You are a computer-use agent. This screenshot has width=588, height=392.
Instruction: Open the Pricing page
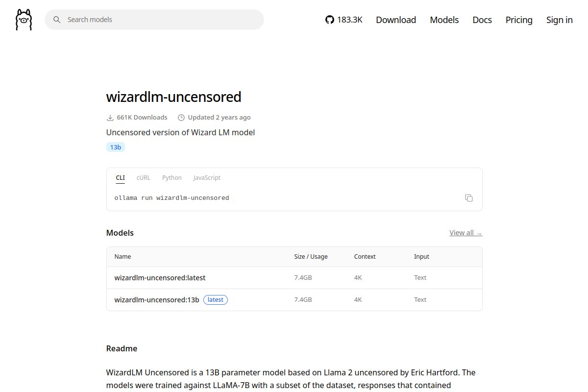pos(519,20)
